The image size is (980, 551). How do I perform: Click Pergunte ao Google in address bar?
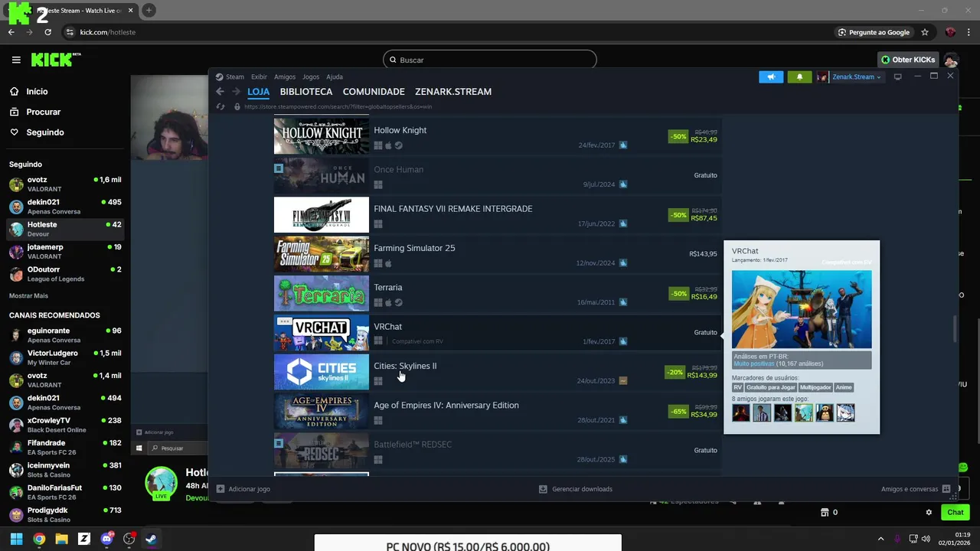pyautogui.click(x=874, y=32)
